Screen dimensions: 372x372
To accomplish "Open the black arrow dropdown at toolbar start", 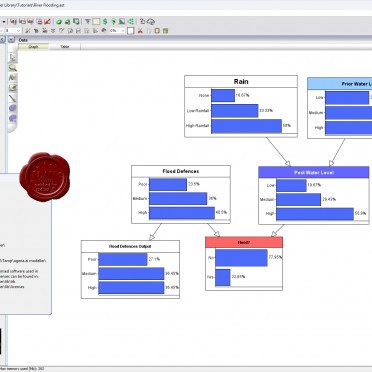I will click(x=4, y=22).
